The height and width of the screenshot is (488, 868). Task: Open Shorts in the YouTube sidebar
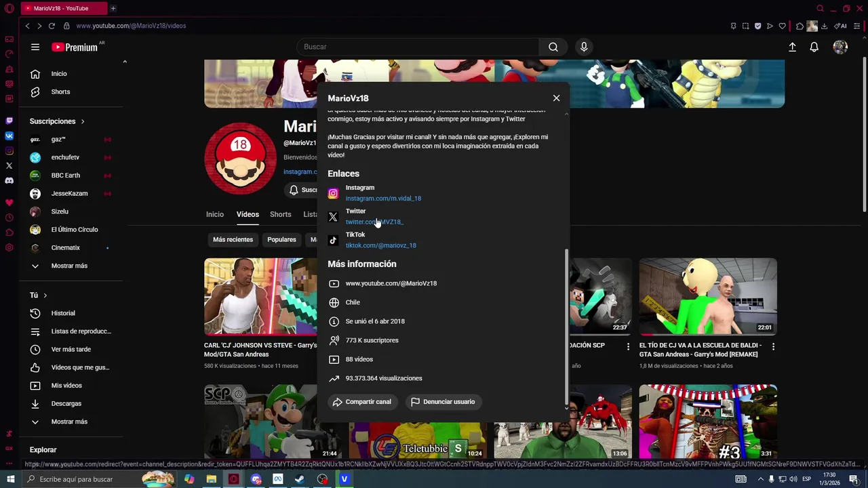[60, 92]
